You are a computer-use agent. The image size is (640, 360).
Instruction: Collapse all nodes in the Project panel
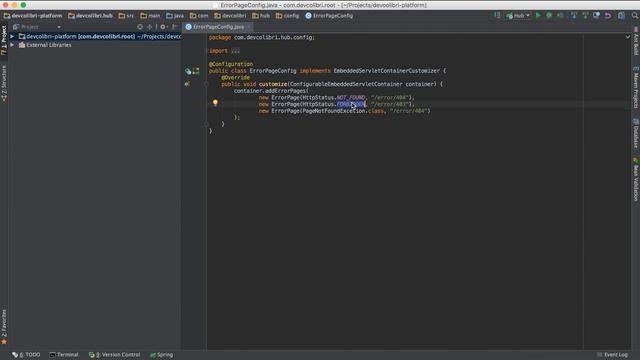[x=149, y=27]
